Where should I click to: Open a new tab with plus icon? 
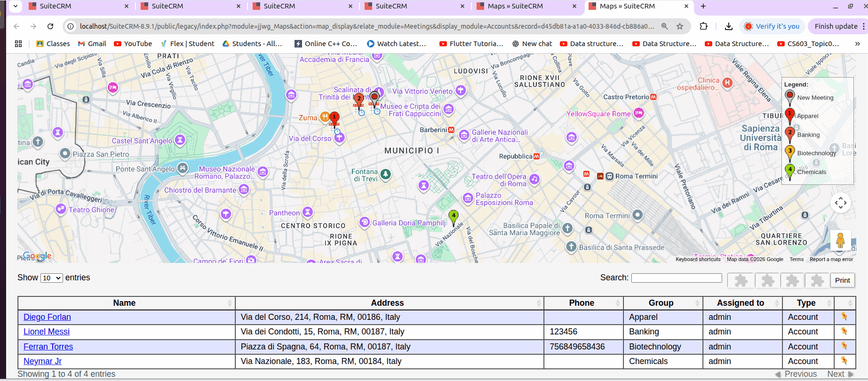(703, 6)
